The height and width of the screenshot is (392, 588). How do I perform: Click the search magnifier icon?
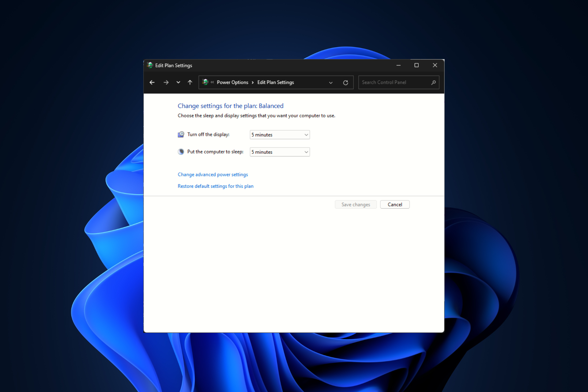coord(433,82)
